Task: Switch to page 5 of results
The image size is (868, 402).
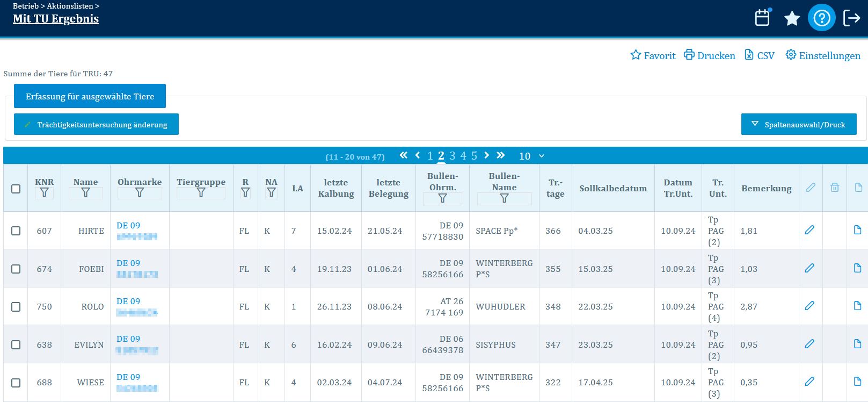Action: point(474,156)
